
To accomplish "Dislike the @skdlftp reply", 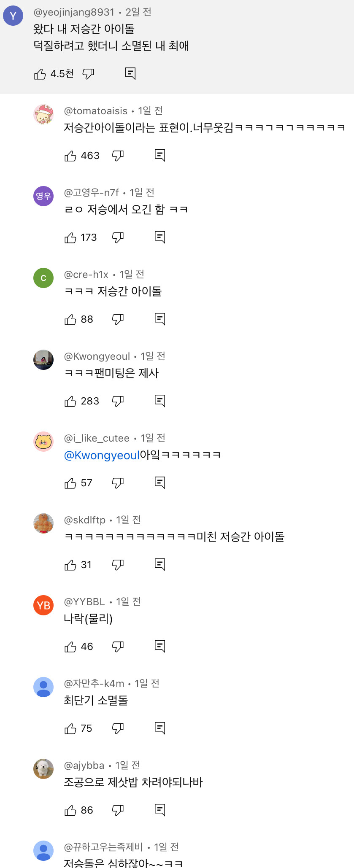I will click(x=118, y=565).
